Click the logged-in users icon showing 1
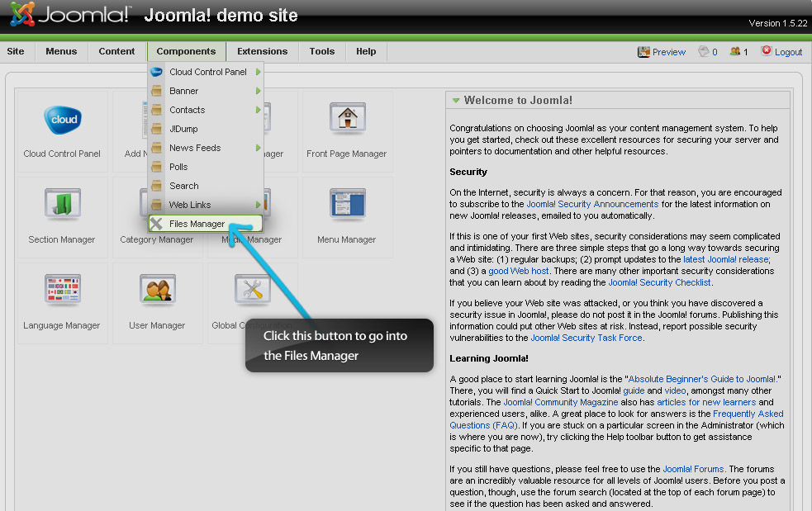This screenshot has height=511, width=812. 735,51
